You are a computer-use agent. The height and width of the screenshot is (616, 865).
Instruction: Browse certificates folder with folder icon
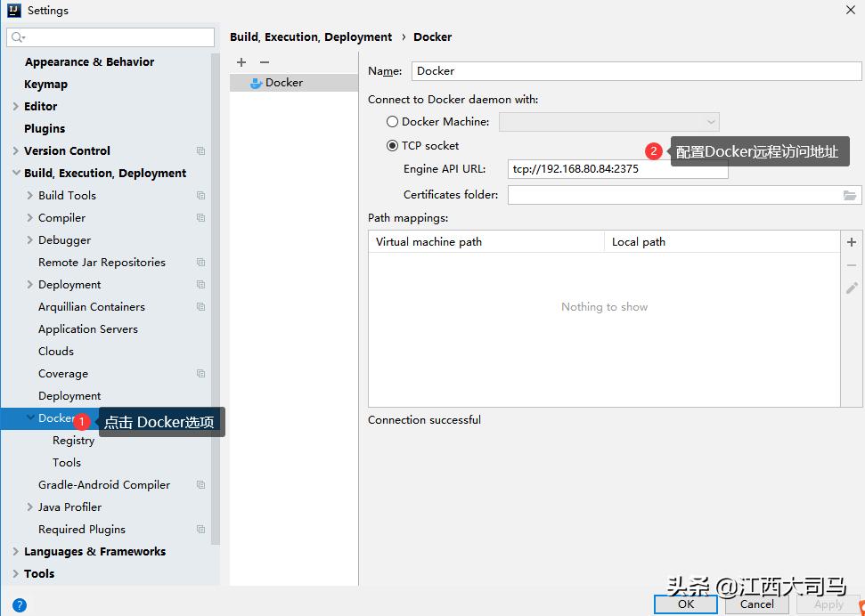(x=850, y=195)
